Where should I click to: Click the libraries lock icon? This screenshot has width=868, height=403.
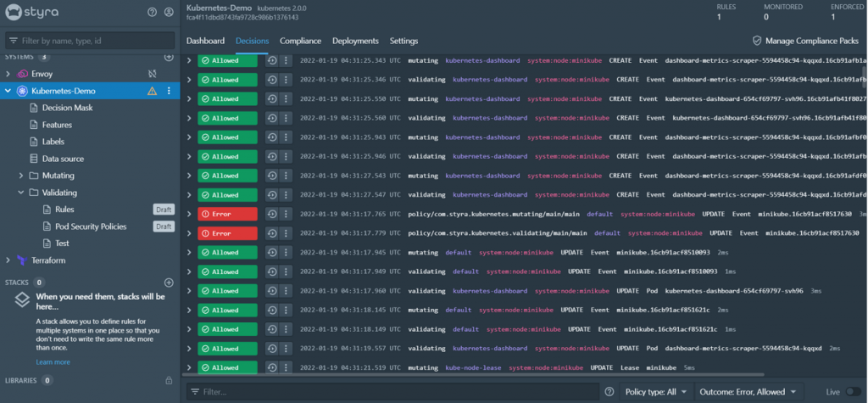coord(169,381)
